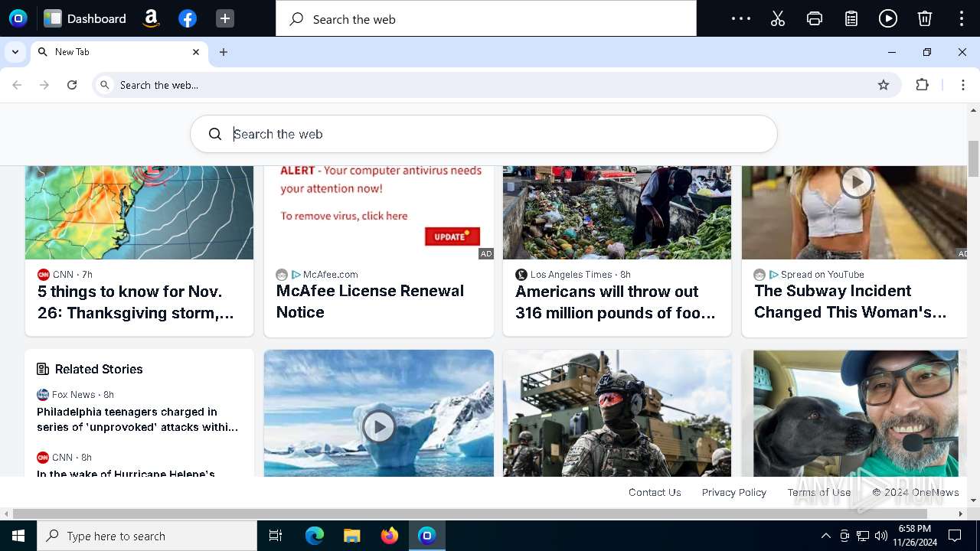Viewport: 980px width, 551px height.
Task: Open File Explorer from the taskbar
Action: 352,536
